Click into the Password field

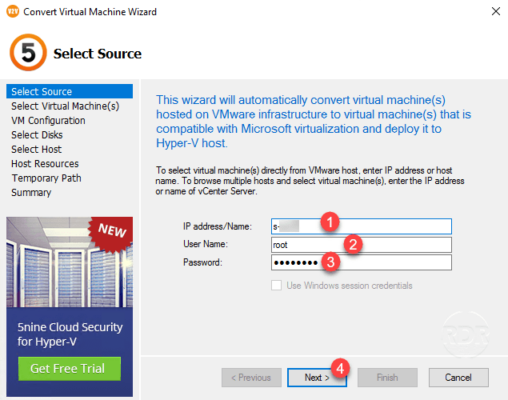tap(361, 262)
